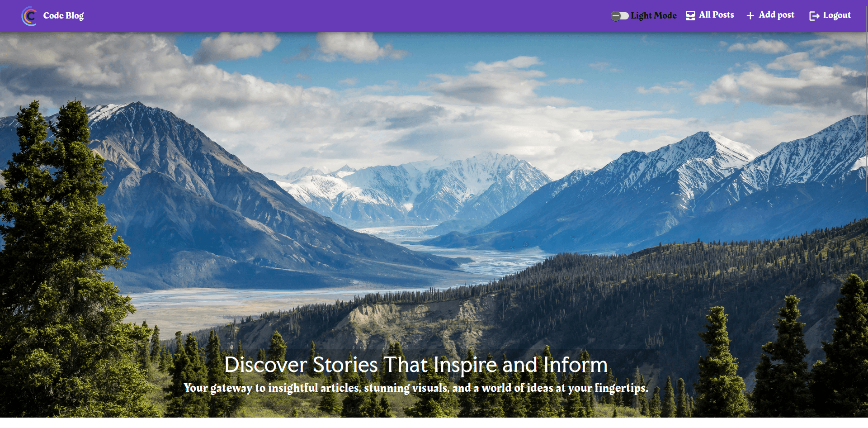Click the logout arrow icon
868x428 pixels.
point(814,16)
